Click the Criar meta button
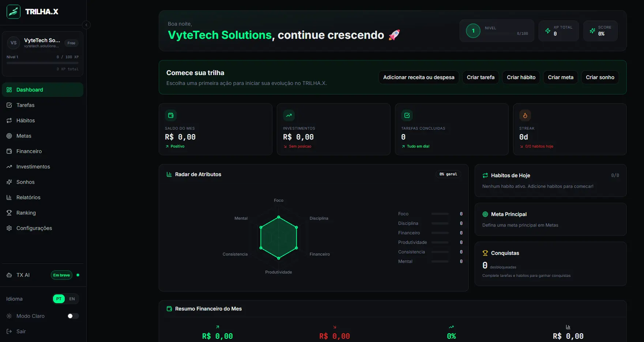The width and height of the screenshot is (644, 342). (561, 77)
